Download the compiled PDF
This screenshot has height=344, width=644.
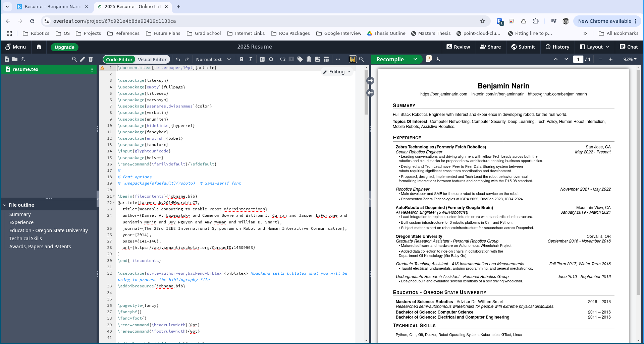(438, 59)
